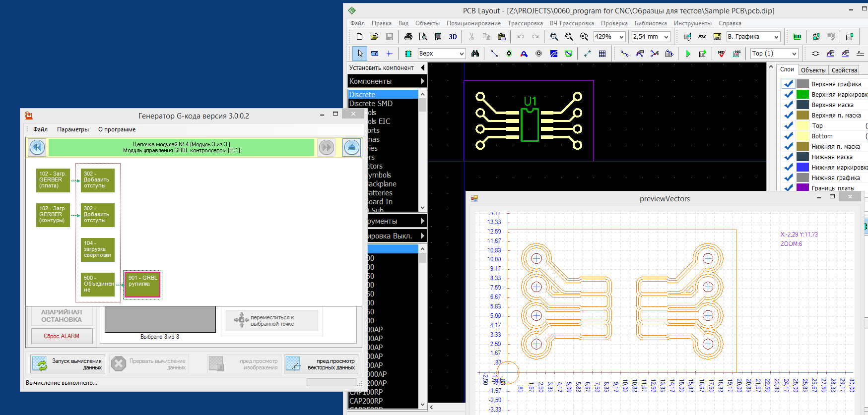
Task: Click the green run arrow icon
Action: [x=688, y=54]
